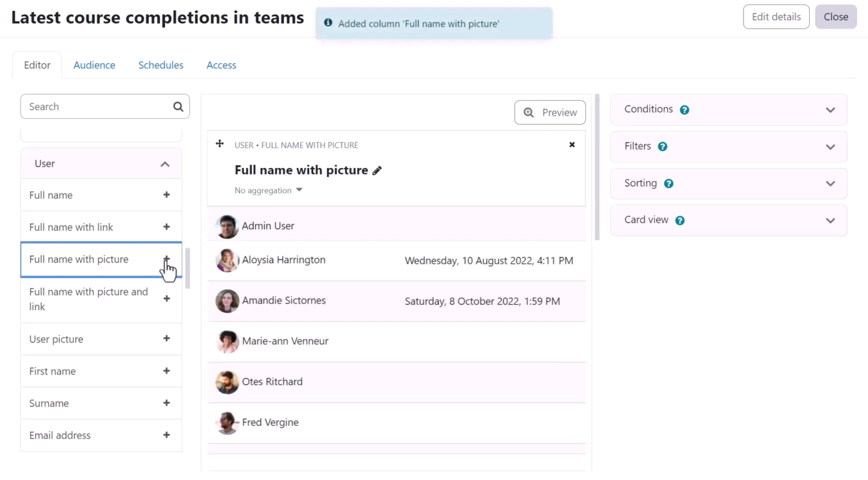Add the Email address column with plus icon
868x480 pixels.
pyautogui.click(x=166, y=435)
